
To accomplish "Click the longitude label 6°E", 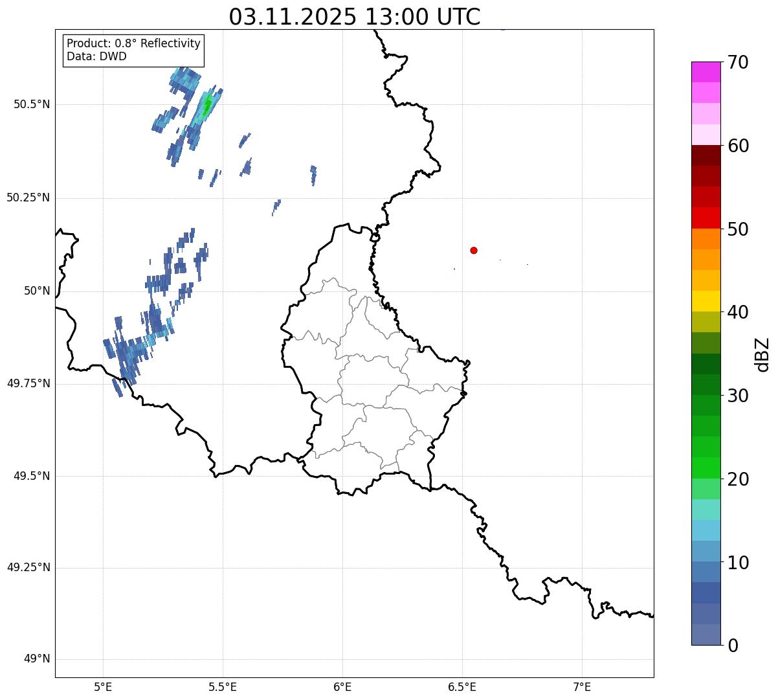I will click(x=342, y=686).
